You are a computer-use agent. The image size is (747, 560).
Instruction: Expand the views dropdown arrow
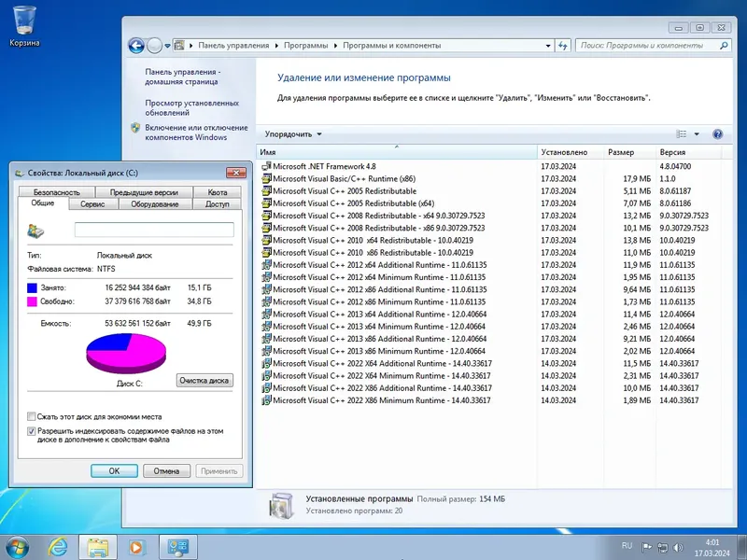[x=697, y=134]
